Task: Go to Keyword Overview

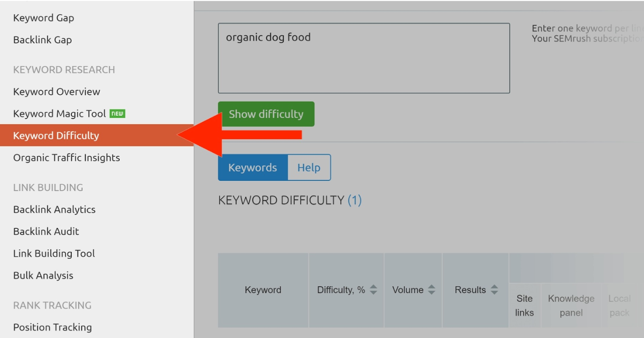Action: (x=57, y=92)
